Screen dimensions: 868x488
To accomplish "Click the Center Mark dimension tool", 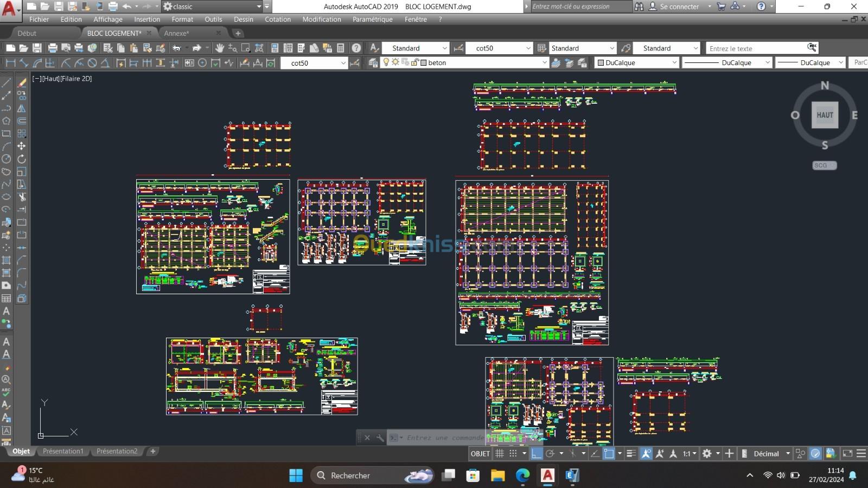I will click(202, 63).
